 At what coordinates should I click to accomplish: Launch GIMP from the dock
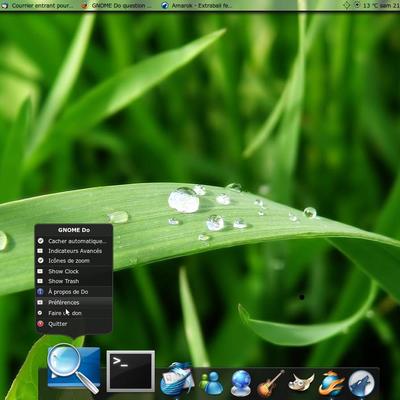(x=301, y=383)
